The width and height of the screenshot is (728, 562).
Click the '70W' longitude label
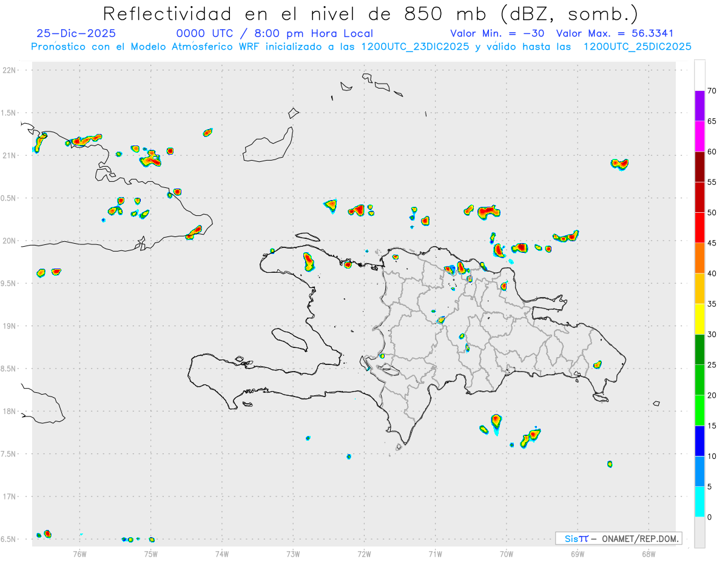point(507,554)
